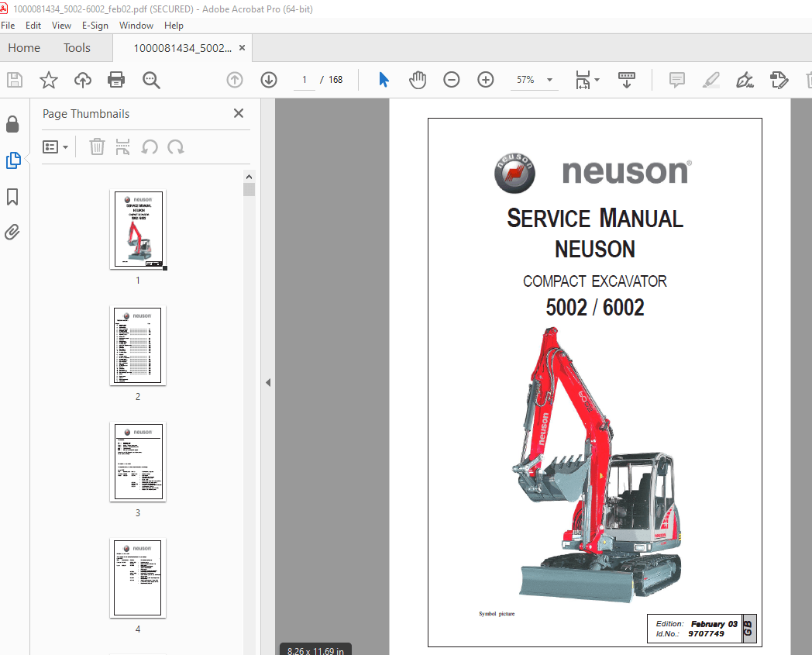Select page 2 thumbnail
This screenshot has height=655, width=812.
click(138, 346)
